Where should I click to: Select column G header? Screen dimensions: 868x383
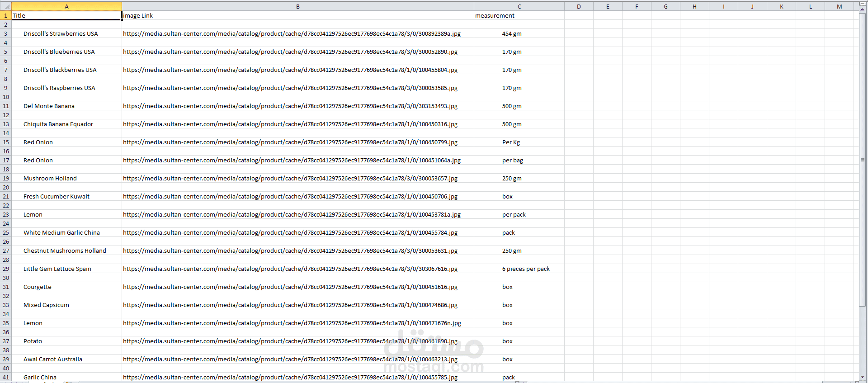(x=665, y=6)
